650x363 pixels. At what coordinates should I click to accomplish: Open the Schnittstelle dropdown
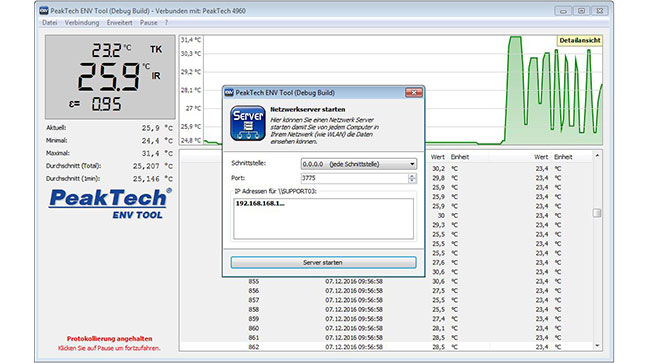359,164
